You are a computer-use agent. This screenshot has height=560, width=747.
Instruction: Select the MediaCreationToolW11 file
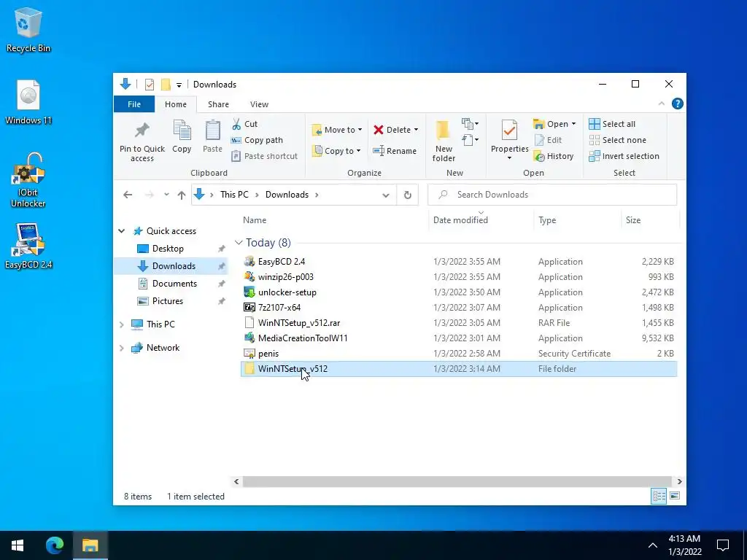click(458, 338)
